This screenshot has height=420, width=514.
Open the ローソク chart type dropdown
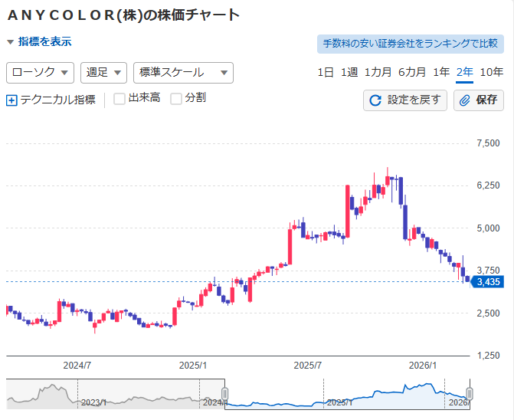coord(40,73)
